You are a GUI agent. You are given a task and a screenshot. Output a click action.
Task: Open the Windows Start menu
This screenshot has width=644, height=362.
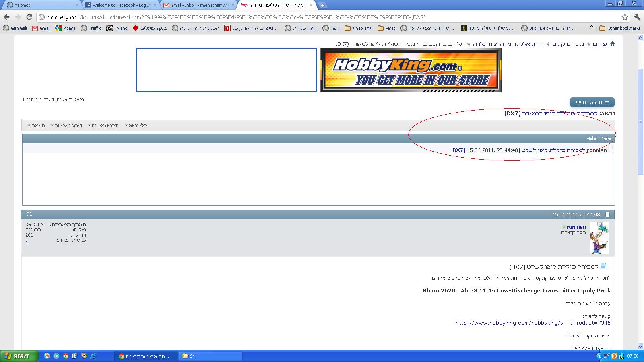point(19,356)
